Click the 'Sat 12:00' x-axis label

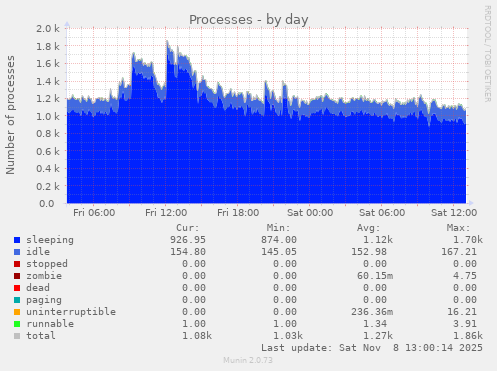tap(454, 213)
